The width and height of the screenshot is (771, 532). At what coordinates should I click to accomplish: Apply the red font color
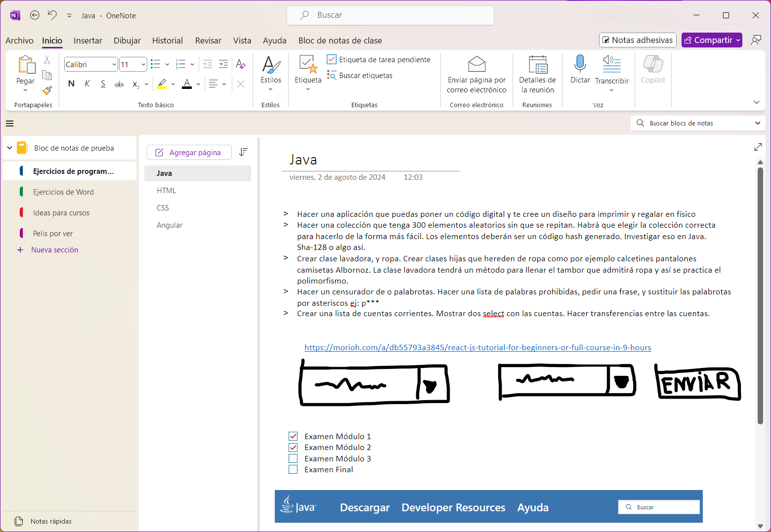click(187, 84)
